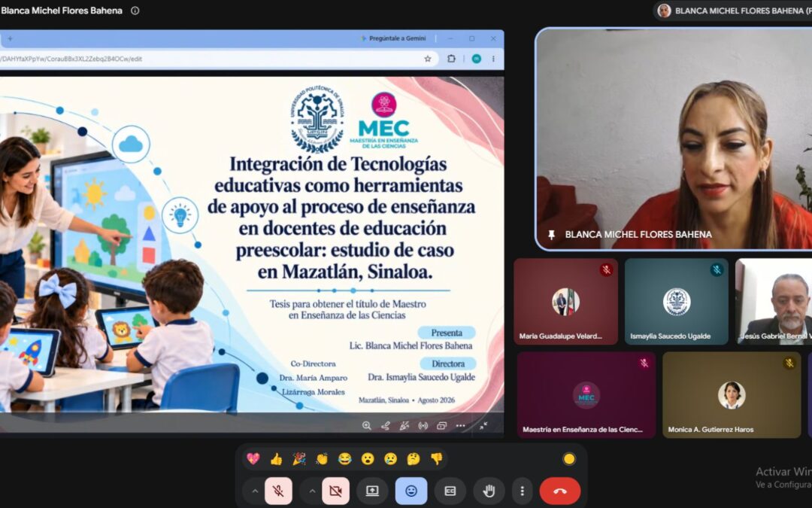Pick the yellow reaction skin tone
The height and width of the screenshot is (508, 812).
(x=569, y=459)
